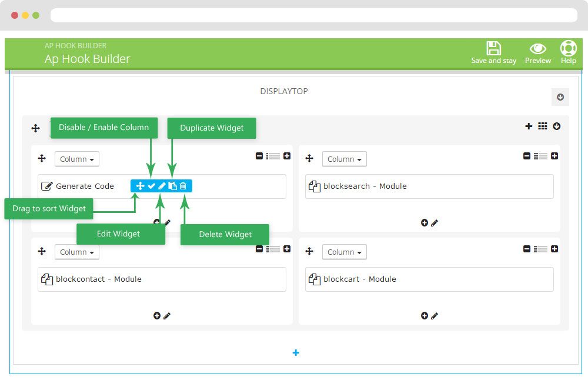Click the Save and stay icon
Image resolution: width=588 pixels, height=380 pixels.
(x=493, y=49)
